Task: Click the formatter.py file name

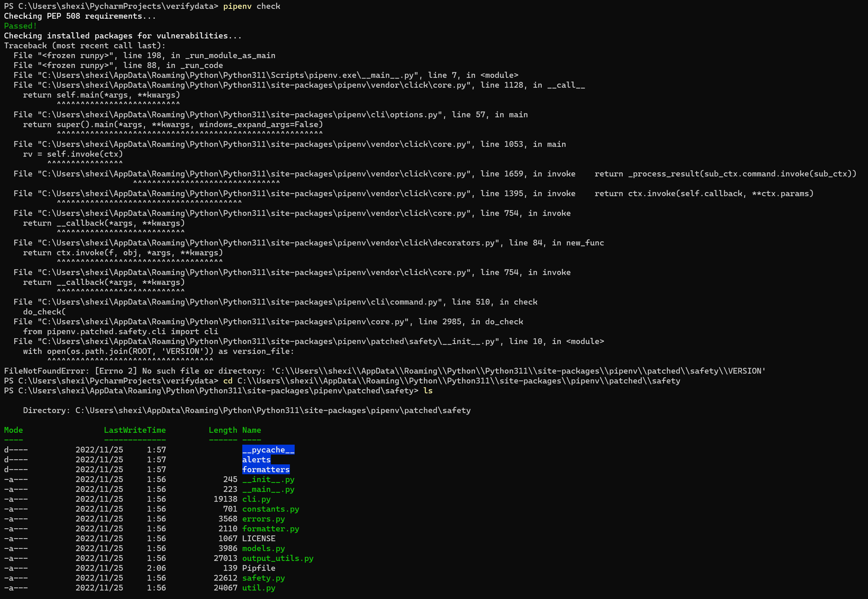Action: 271,528
